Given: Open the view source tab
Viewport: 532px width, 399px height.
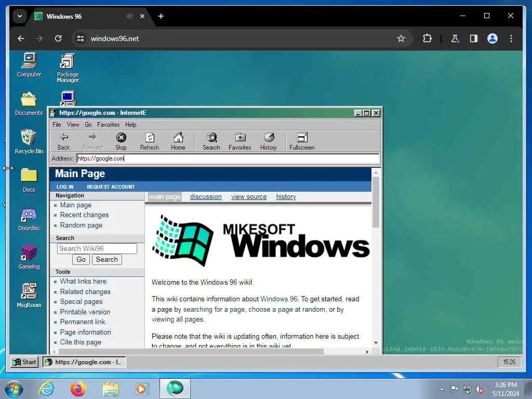Looking at the screenshot, I should click(249, 197).
